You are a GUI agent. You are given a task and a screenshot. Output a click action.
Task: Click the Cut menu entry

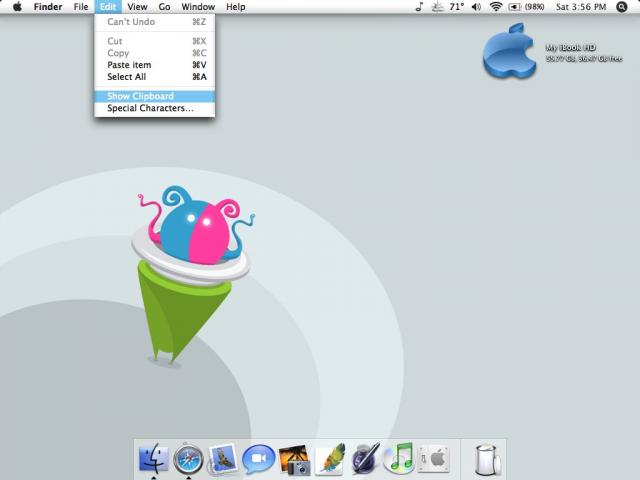point(155,41)
